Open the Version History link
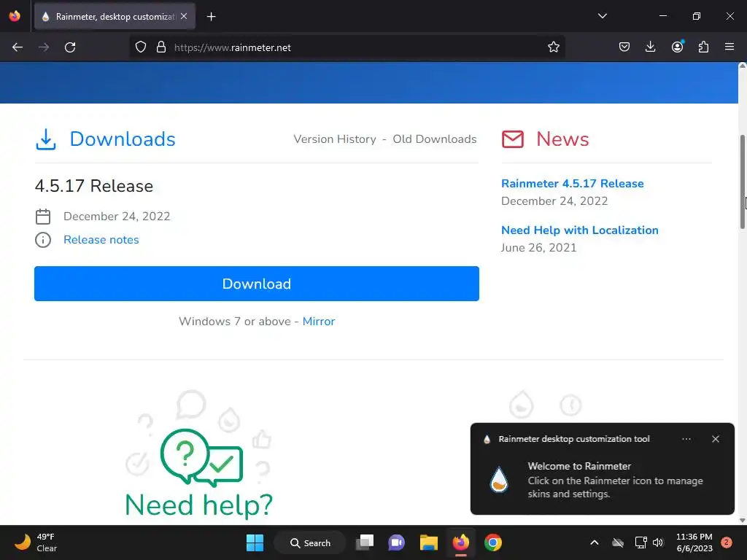The image size is (747, 560). point(334,139)
